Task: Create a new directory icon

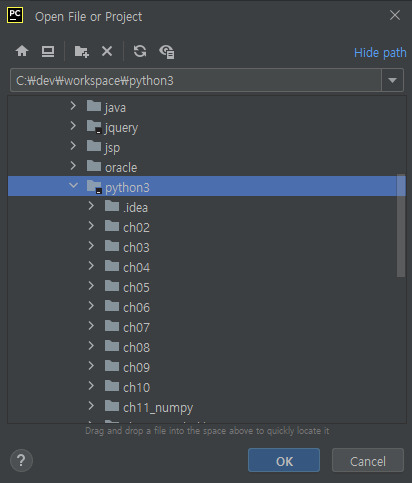Action: [81, 51]
